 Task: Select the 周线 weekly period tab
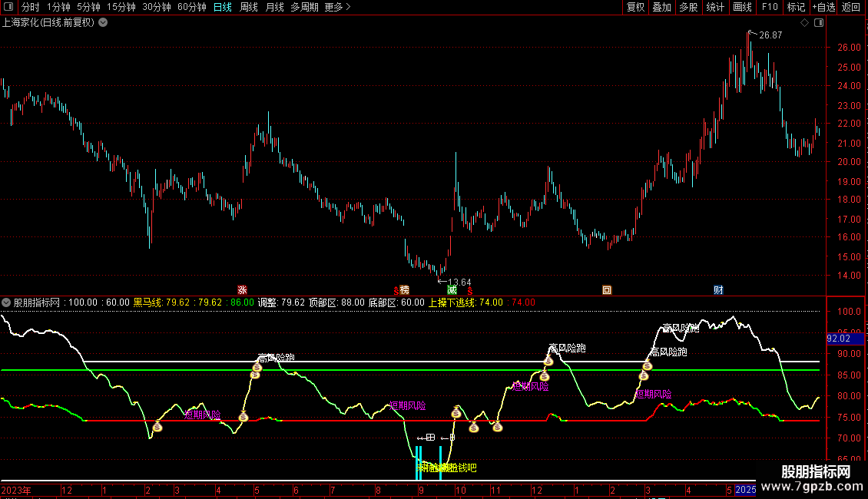click(x=249, y=7)
